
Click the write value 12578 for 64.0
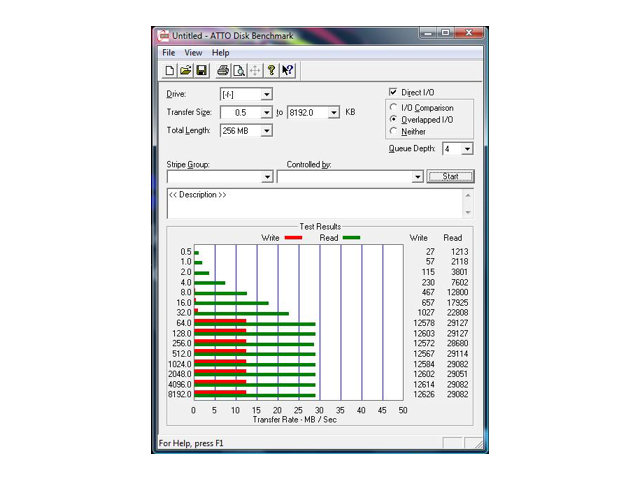coord(424,323)
